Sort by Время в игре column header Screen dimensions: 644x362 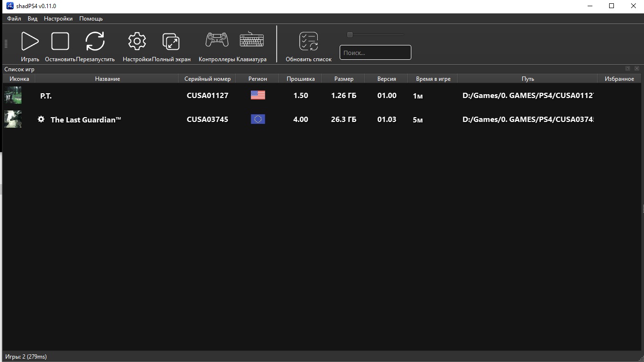point(433,79)
